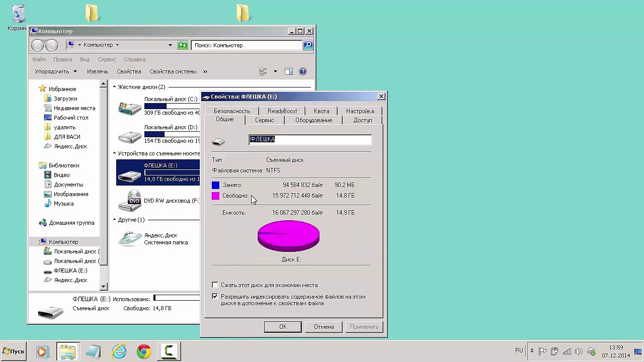The height and width of the screenshot is (362, 644).
Task: Collapse the 'Другие (1)' group
Action: point(114,220)
